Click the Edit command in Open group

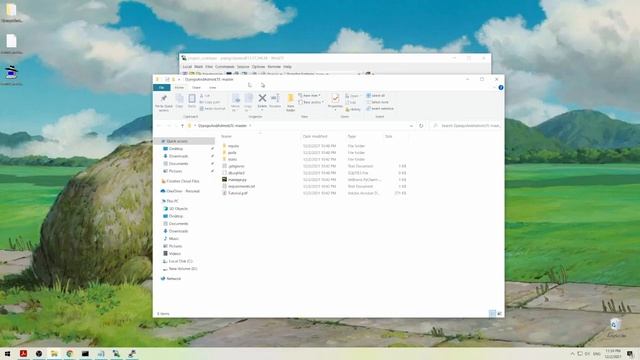click(351, 102)
